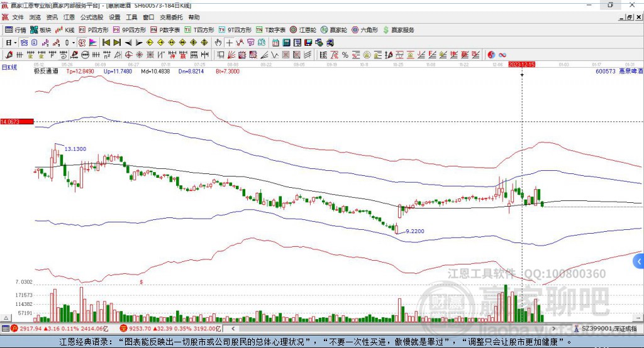
Task: Open the calendar icon numbered 21
Action: 275,43
